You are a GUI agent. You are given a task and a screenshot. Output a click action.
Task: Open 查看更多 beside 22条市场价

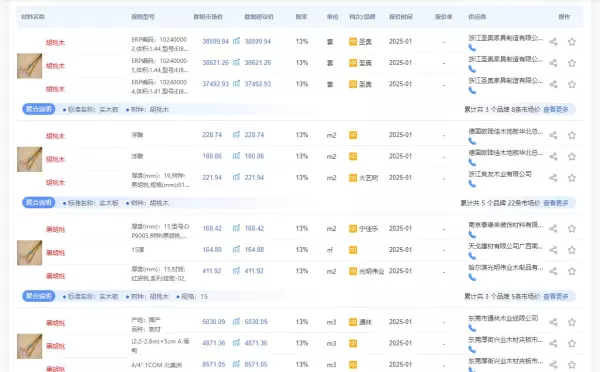coord(556,203)
